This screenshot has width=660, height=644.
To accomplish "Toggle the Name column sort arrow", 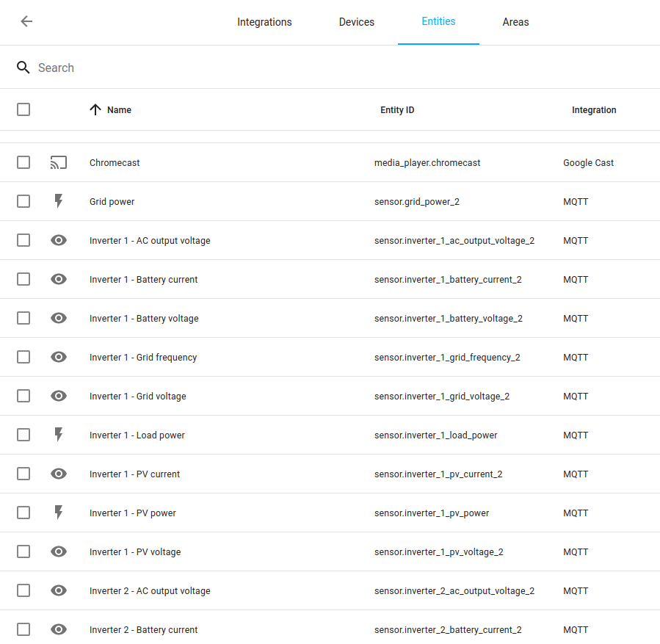I will coord(95,109).
